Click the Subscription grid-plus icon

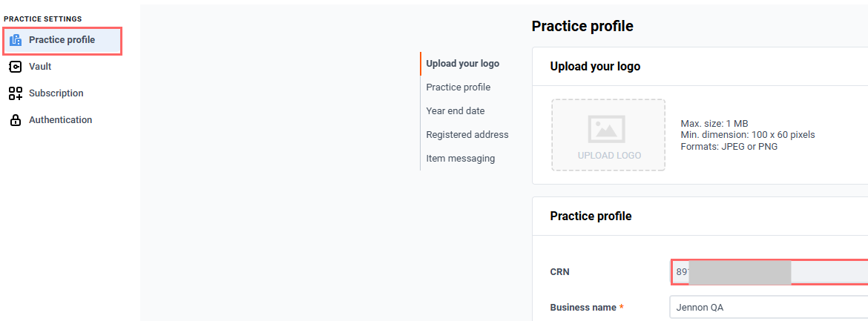point(16,93)
